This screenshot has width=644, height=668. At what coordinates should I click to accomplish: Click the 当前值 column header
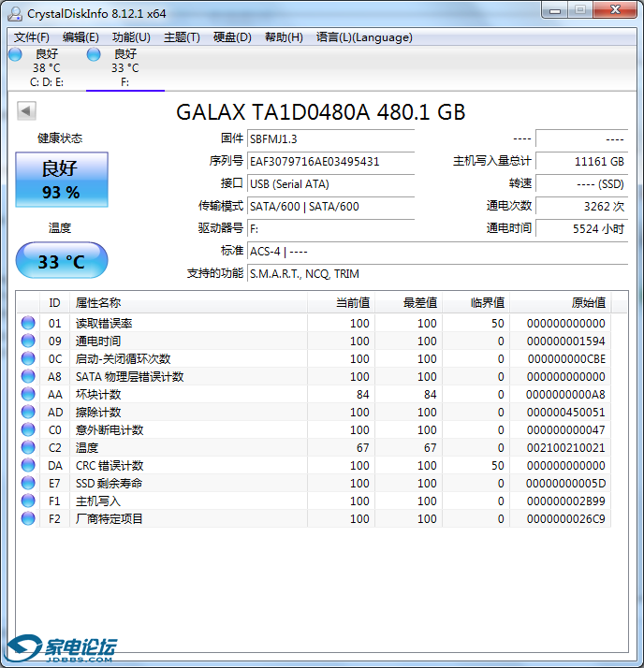pos(341,303)
